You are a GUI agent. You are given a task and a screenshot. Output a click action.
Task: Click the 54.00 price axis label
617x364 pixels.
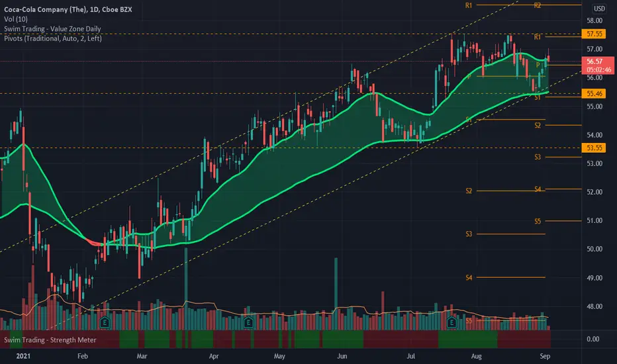(594, 135)
